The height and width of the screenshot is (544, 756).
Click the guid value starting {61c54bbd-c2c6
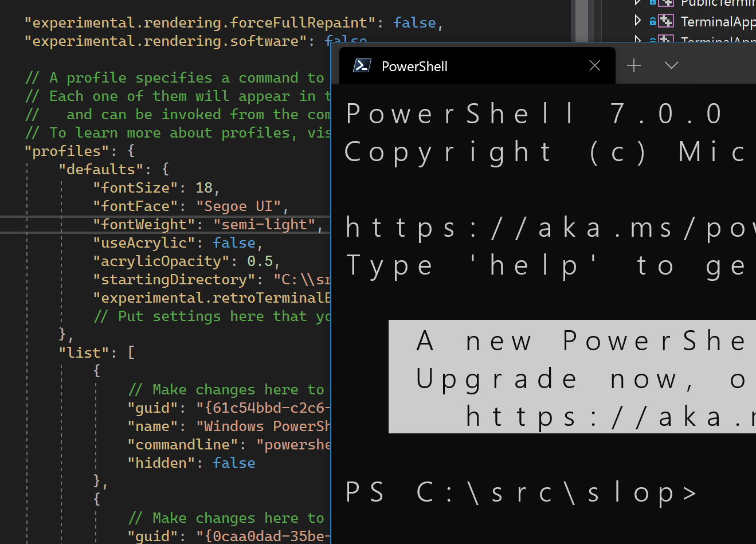point(264,408)
